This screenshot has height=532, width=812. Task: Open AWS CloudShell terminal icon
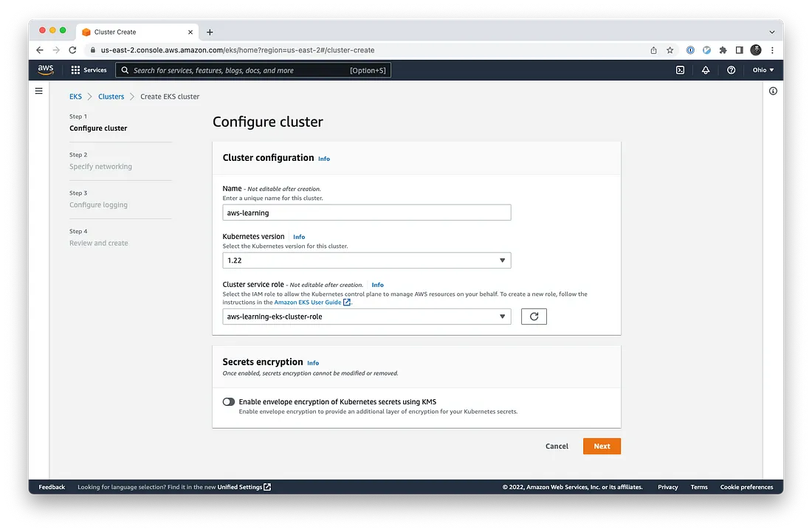click(680, 70)
